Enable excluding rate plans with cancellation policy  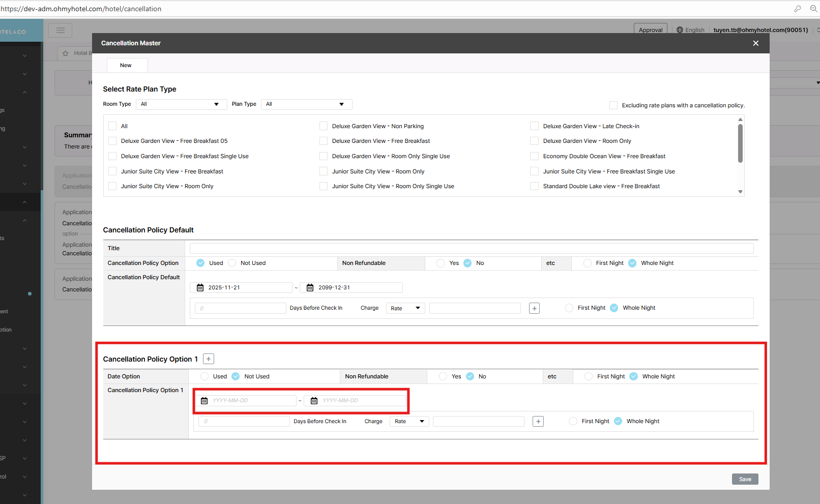pyautogui.click(x=613, y=105)
